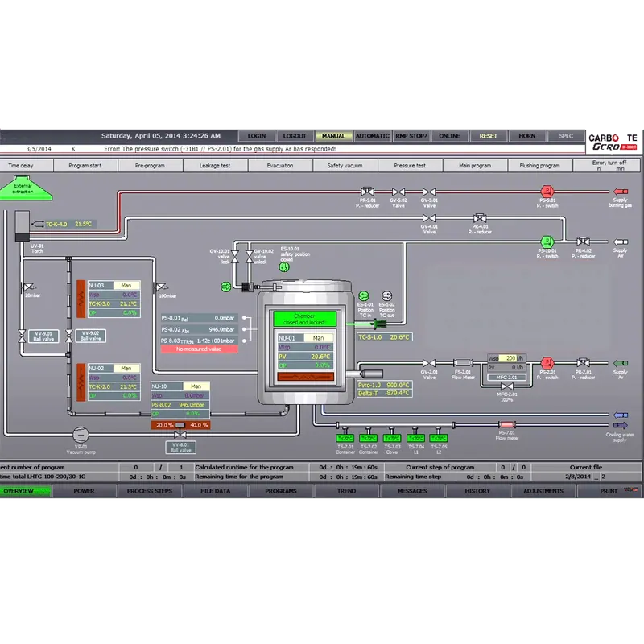Viewport: 644px width, 644px height.
Task: Click the RESET button
Action: [489, 136]
